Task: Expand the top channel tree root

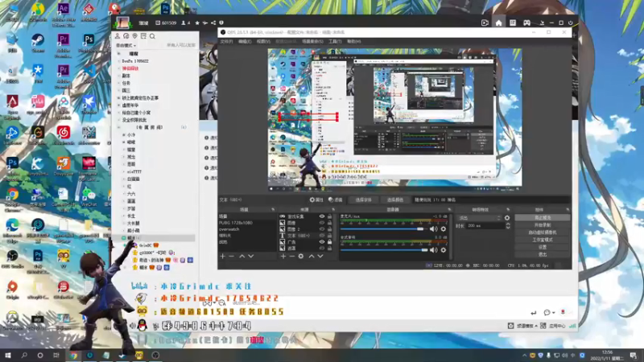Action: point(118,54)
